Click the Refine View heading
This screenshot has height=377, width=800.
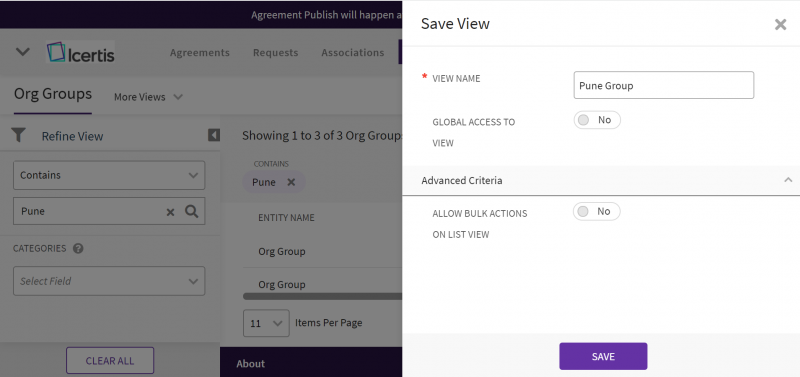coord(72,136)
